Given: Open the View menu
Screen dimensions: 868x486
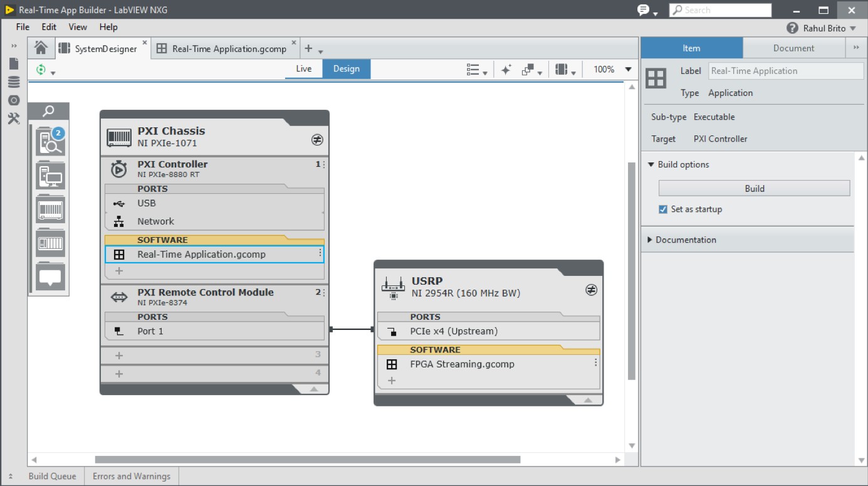Looking at the screenshot, I should (x=78, y=27).
